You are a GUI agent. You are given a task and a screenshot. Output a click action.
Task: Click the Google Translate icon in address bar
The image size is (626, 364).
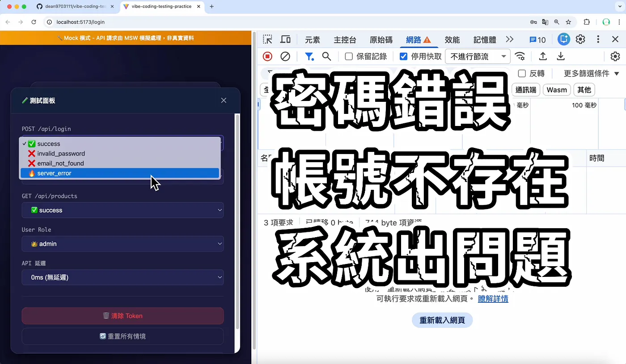[x=545, y=22]
